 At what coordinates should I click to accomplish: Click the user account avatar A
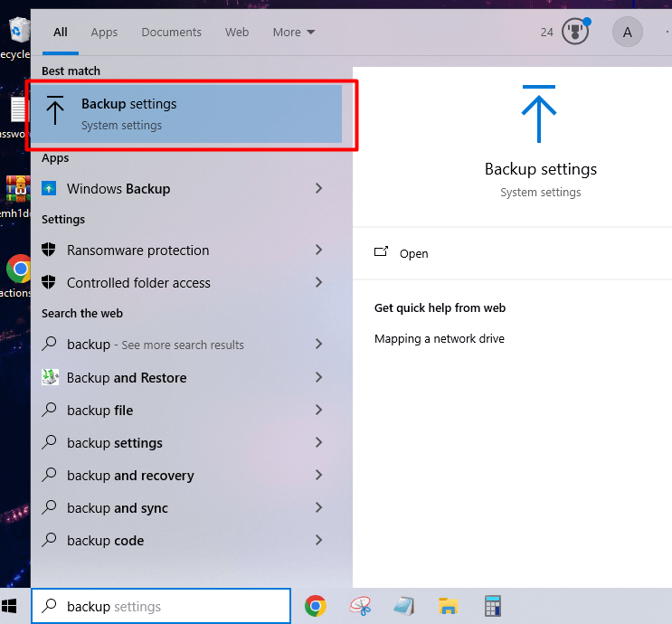pos(627,33)
